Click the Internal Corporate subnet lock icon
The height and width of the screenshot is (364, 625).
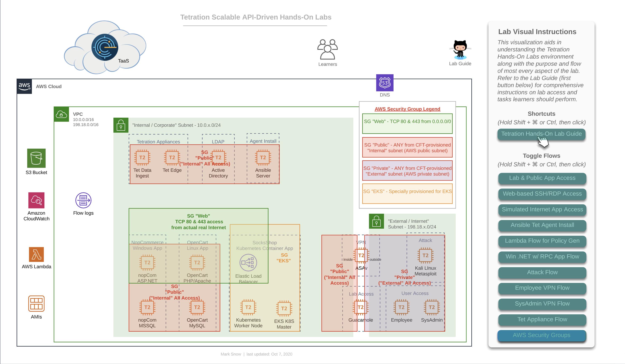pos(121,125)
